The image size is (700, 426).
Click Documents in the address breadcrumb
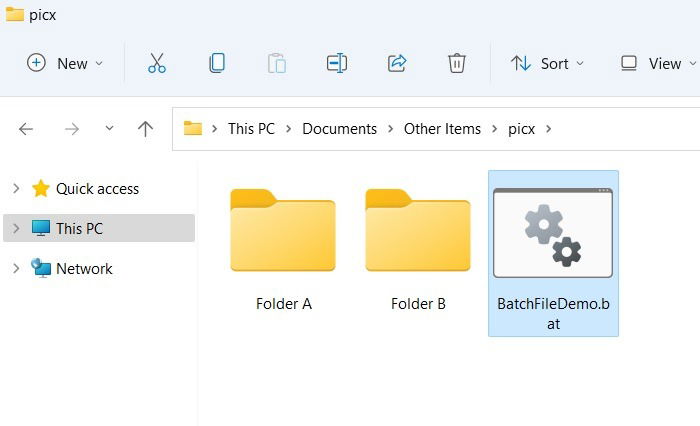339,129
